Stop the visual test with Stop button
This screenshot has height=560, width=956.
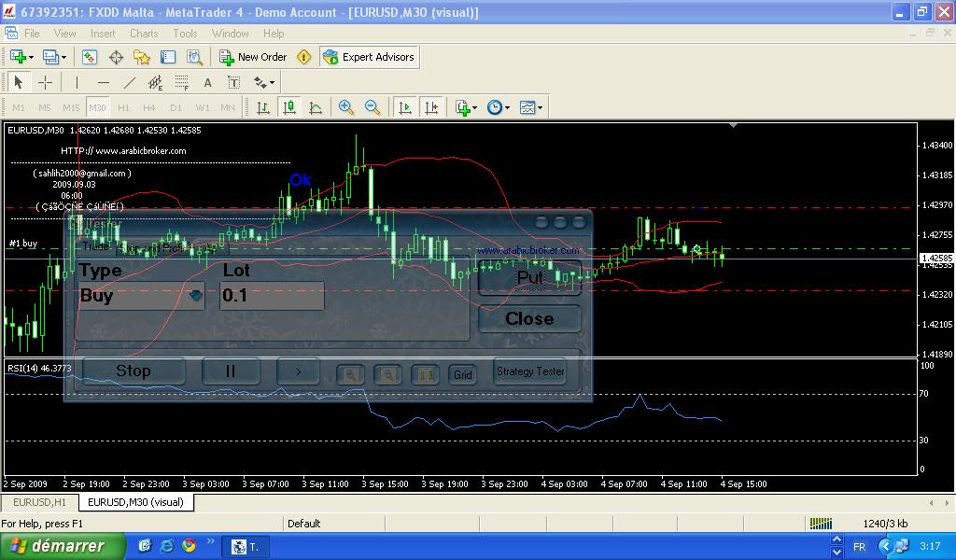click(134, 371)
